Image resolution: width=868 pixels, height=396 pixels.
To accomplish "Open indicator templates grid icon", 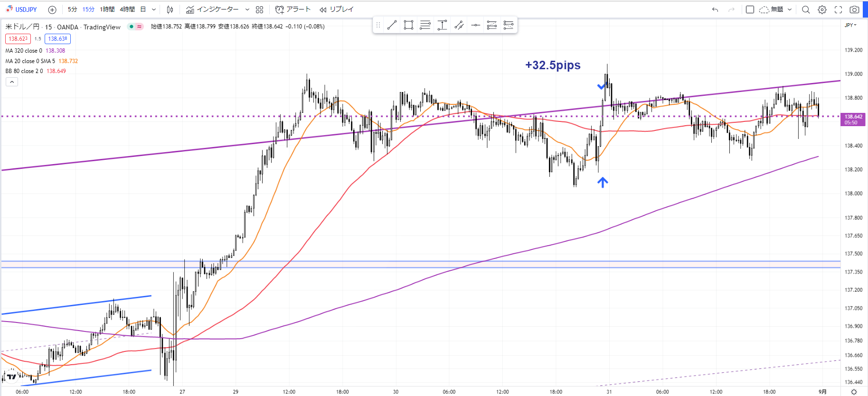I will pyautogui.click(x=259, y=9).
